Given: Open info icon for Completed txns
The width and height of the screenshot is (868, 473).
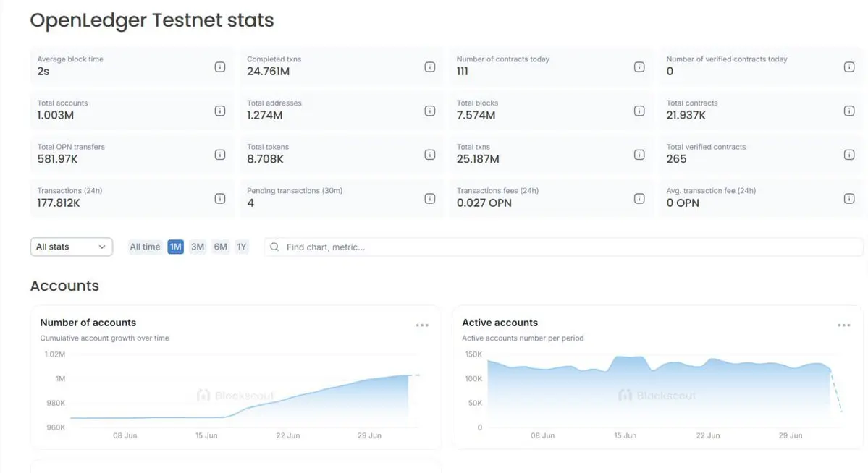Looking at the screenshot, I should point(429,67).
